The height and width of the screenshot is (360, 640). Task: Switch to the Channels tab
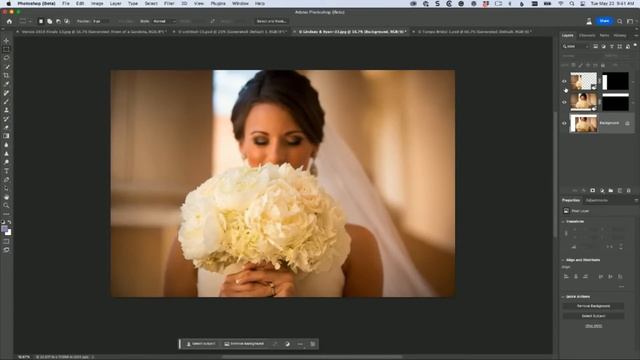pyautogui.click(x=587, y=36)
